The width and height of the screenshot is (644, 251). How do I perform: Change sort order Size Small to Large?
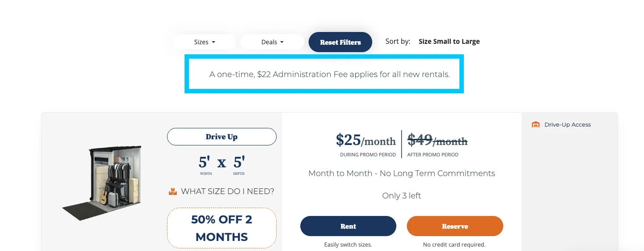449,42
